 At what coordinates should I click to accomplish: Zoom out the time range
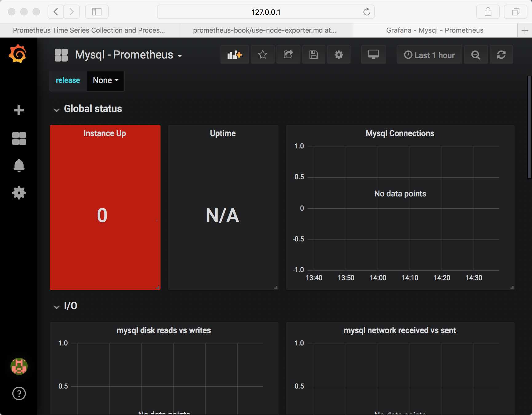coord(476,55)
